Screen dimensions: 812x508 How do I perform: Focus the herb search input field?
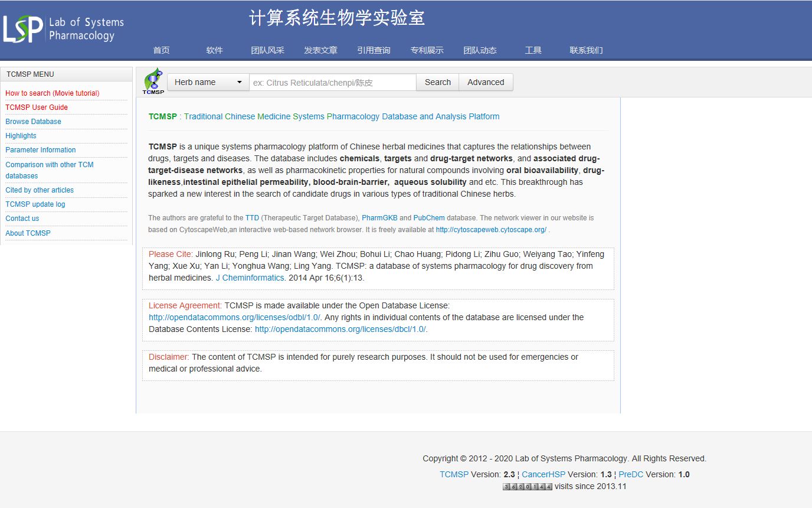(x=333, y=82)
